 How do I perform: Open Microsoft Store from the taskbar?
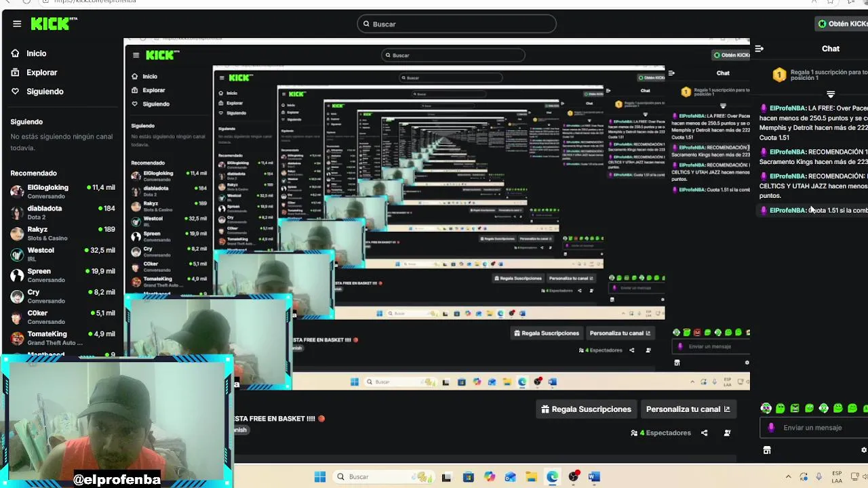[468, 477]
